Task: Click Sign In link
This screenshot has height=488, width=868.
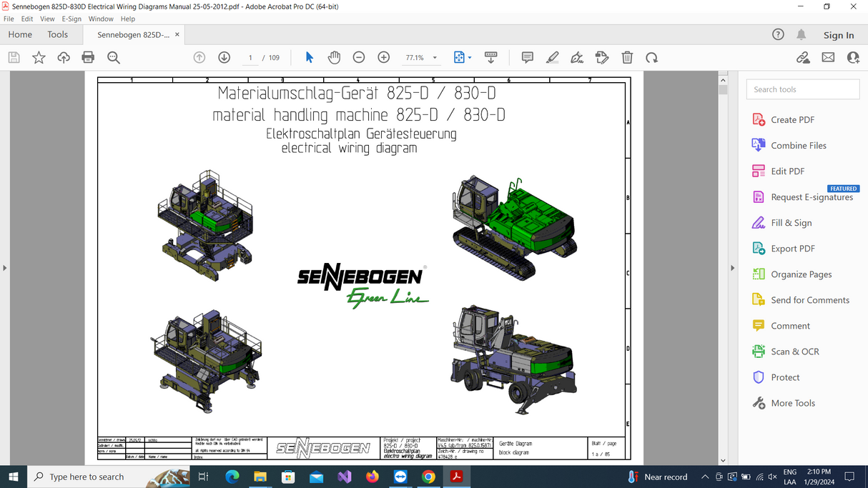Action: pos(838,35)
